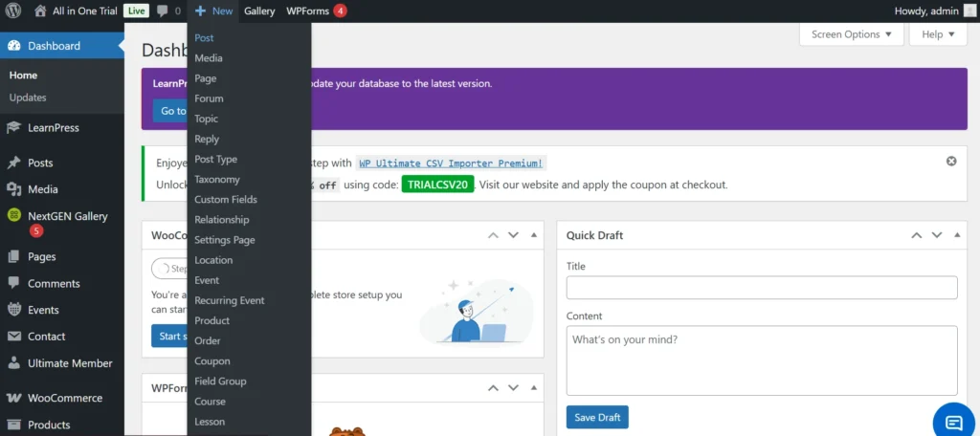Click the Save Draft button
The width and height of the screenshot is (980, 436).
[597, 418]
